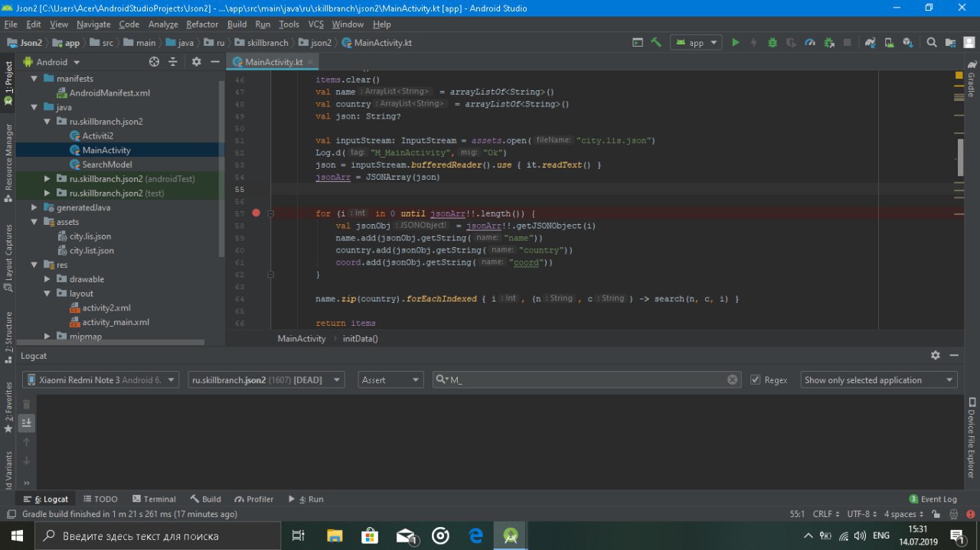Click Logcat down arrow icon
The width and height of the screenshot is (980, 550).
coord(27,461)
